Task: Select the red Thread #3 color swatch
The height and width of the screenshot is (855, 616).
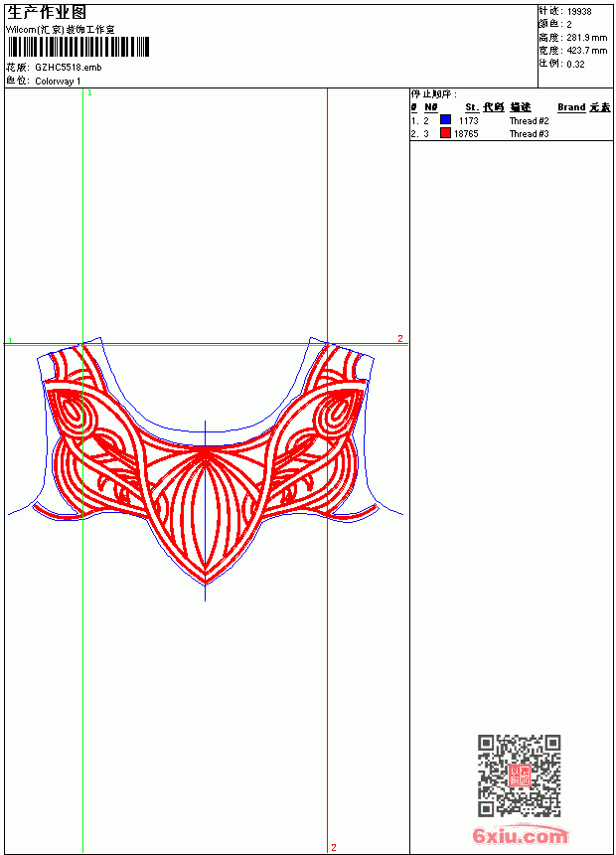Action: click(x=445, y=132)
